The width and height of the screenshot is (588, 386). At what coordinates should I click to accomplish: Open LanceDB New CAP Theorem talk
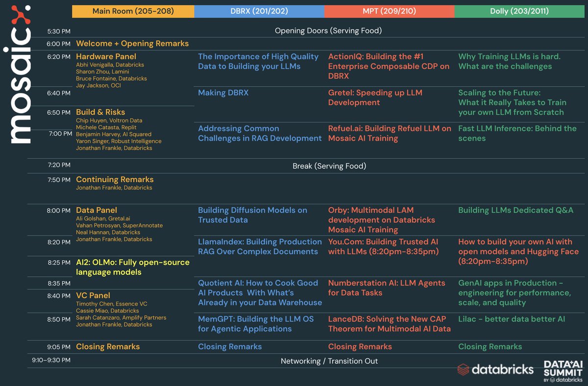point(390,324)
